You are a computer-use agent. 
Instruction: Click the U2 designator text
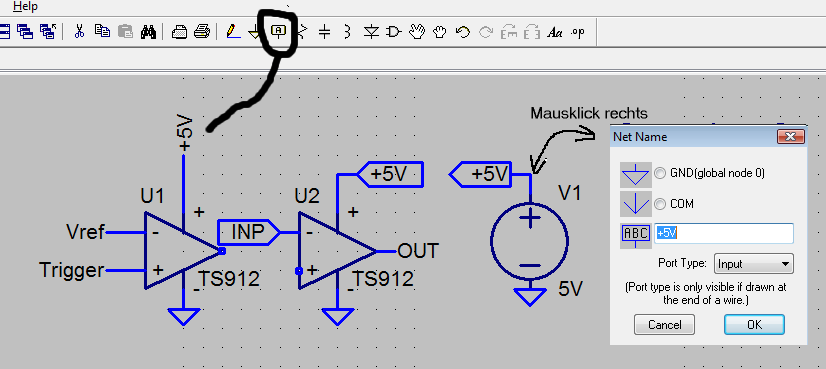click(307, 197)
